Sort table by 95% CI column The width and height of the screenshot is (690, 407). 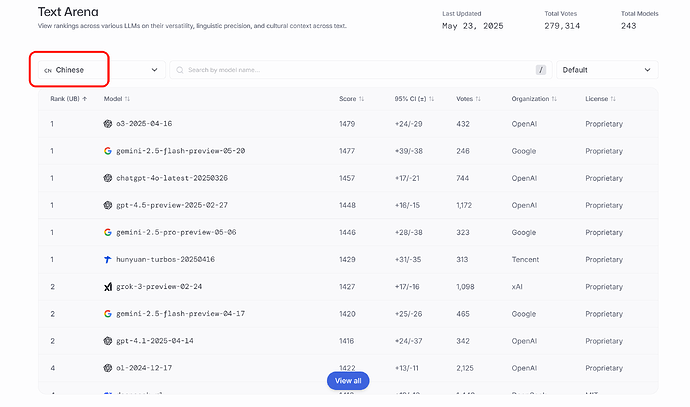coord(414,99)
